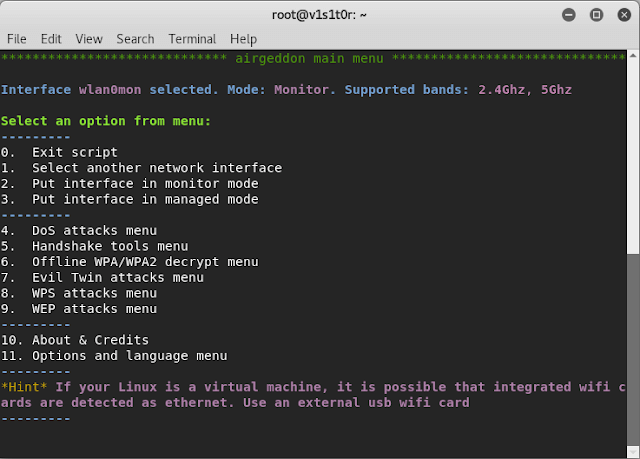Click the "About & Credits" line

(90, 340)
